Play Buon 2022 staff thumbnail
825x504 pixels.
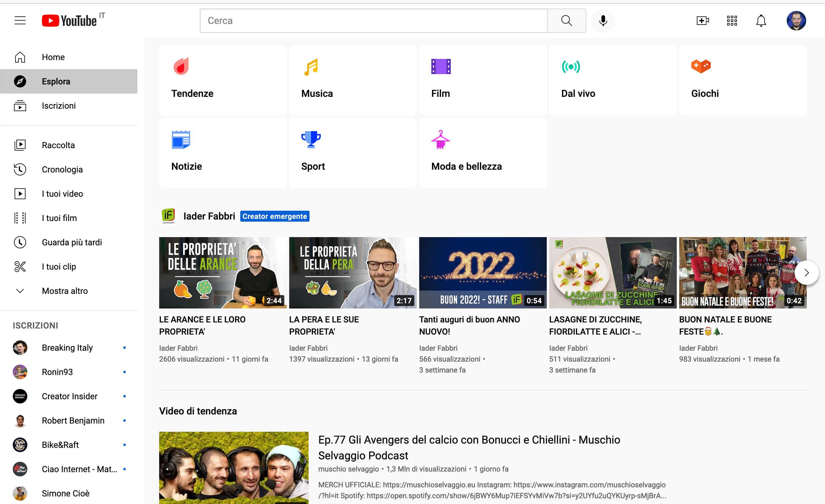click(x=483, y=273)
